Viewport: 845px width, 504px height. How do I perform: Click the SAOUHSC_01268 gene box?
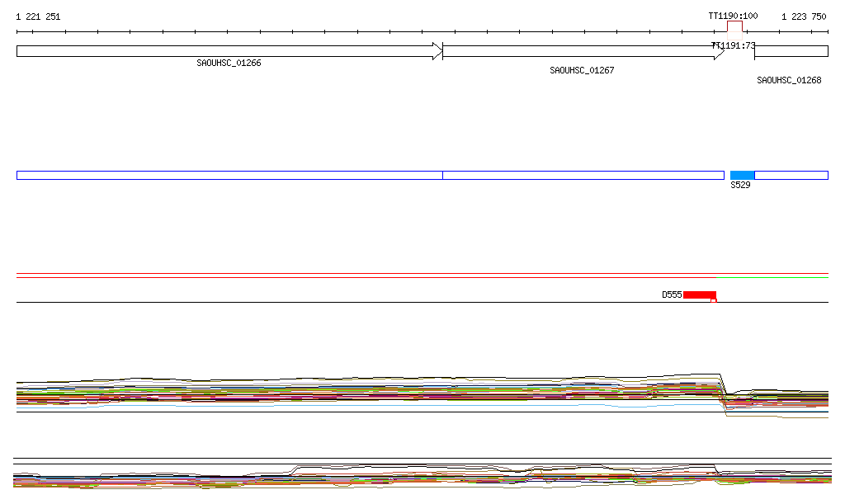click(x=791, y=51)
